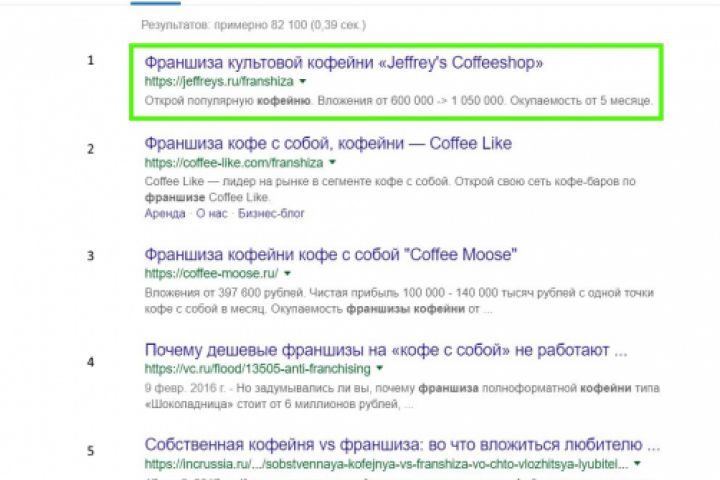
Task: Open the vc.ru cheap franchises article title
Action: 386,350
